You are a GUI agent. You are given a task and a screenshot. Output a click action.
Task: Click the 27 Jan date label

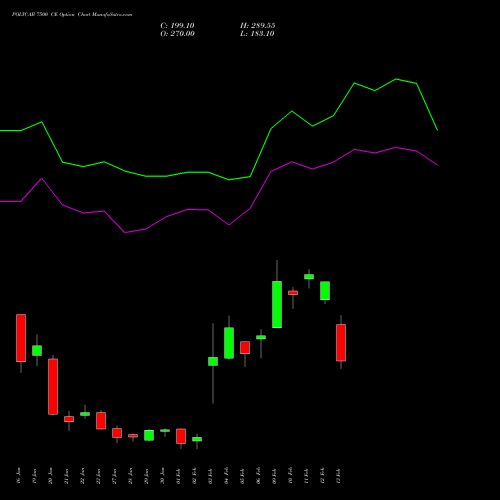(114, 476)
